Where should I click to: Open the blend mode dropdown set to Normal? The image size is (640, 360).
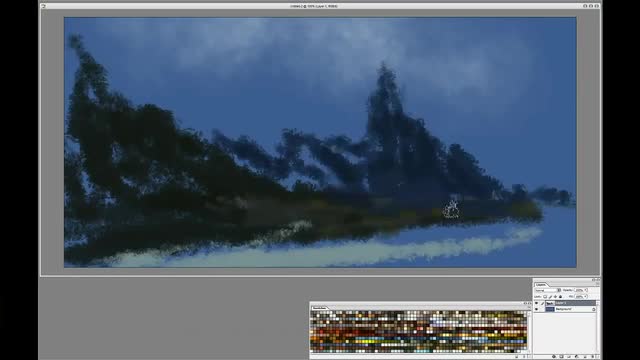[x=548, y=290]
